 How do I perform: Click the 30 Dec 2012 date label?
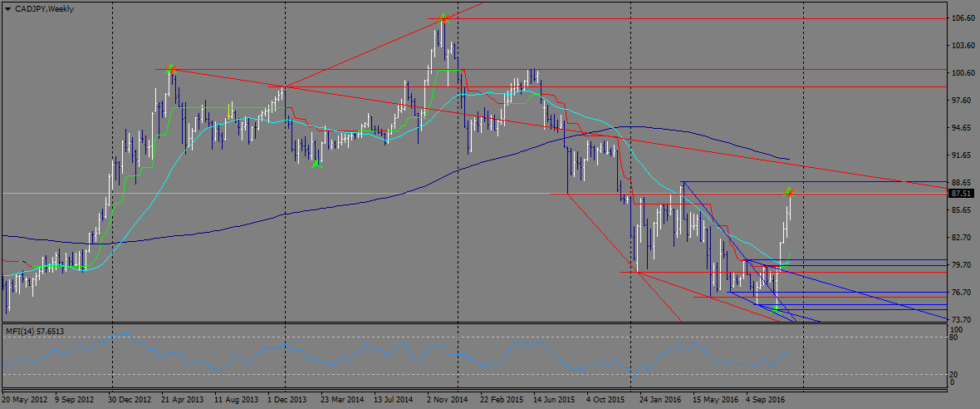pos(130,398)
